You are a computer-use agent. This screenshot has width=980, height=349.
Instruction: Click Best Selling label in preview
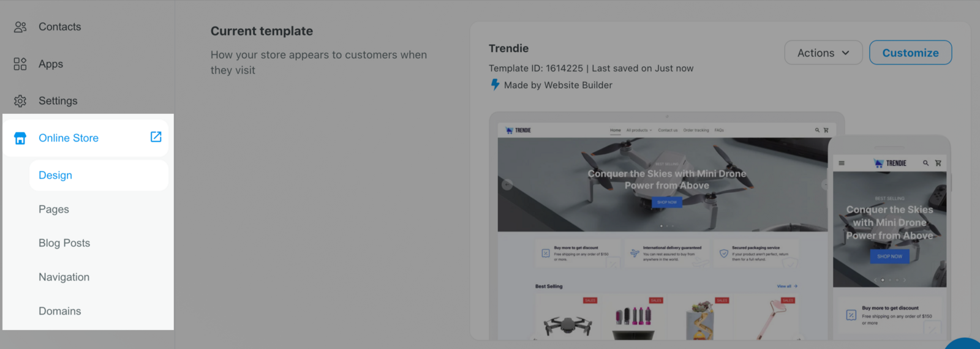click(x=549, y=286)
